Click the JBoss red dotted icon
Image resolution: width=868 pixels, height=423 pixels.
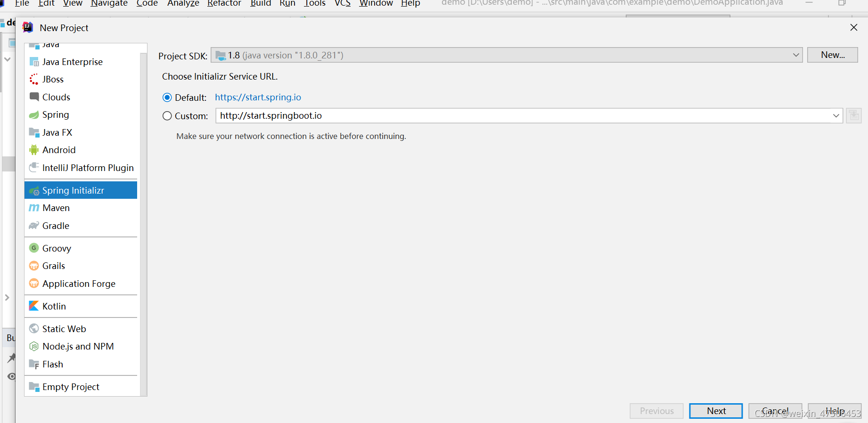pyautogui.click(x=34, y=79)
